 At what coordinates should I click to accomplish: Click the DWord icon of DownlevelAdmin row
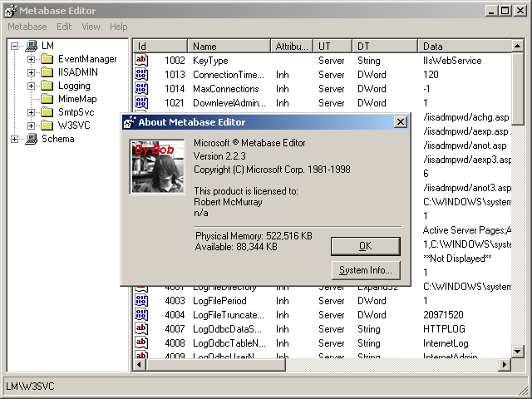[x=141, y=103]
